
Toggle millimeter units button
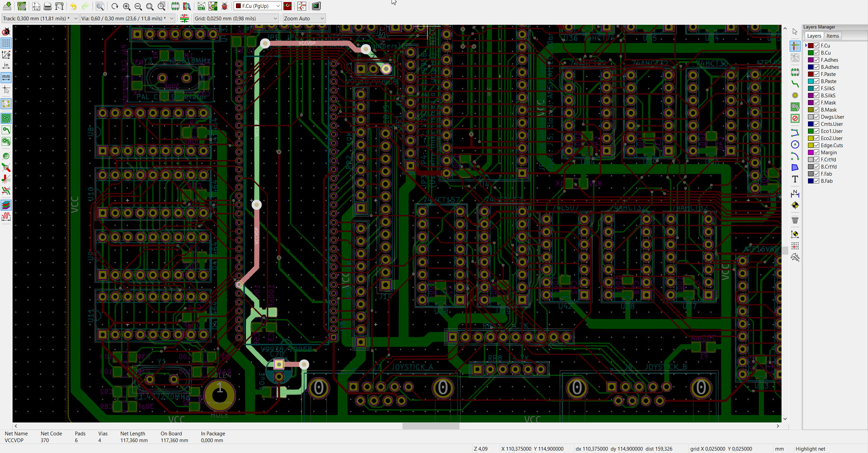click(x=6, y=77)
